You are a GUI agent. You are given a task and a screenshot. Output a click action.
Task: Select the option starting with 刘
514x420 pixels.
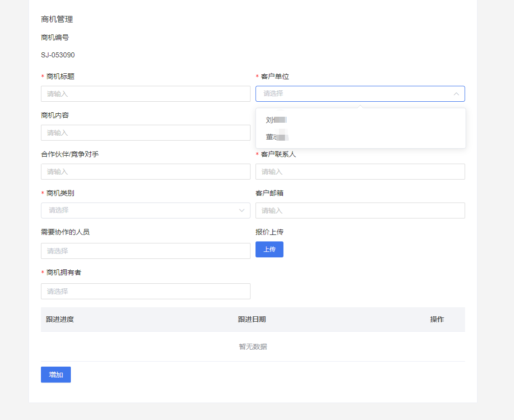(x=361, y=120)
